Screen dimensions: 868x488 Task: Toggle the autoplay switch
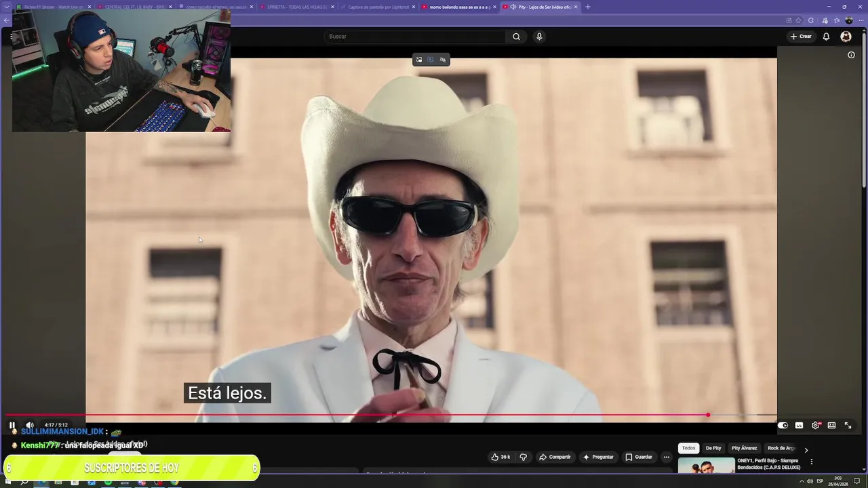783,426
